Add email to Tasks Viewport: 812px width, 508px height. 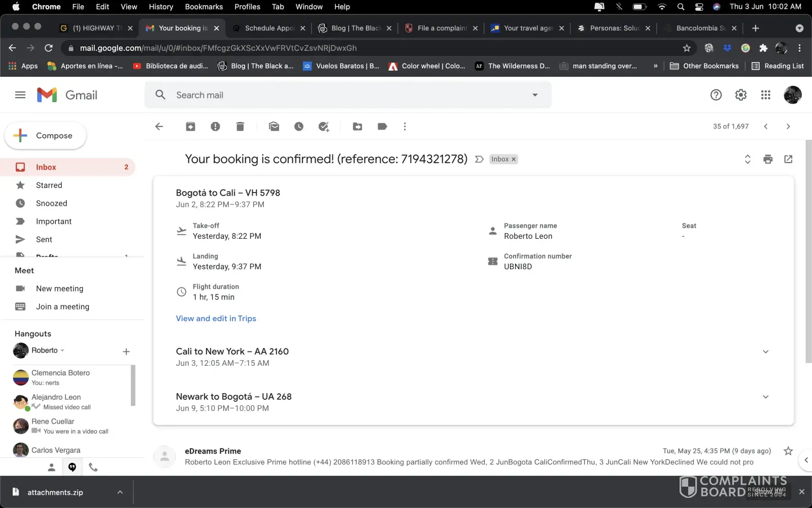point(324,126)
